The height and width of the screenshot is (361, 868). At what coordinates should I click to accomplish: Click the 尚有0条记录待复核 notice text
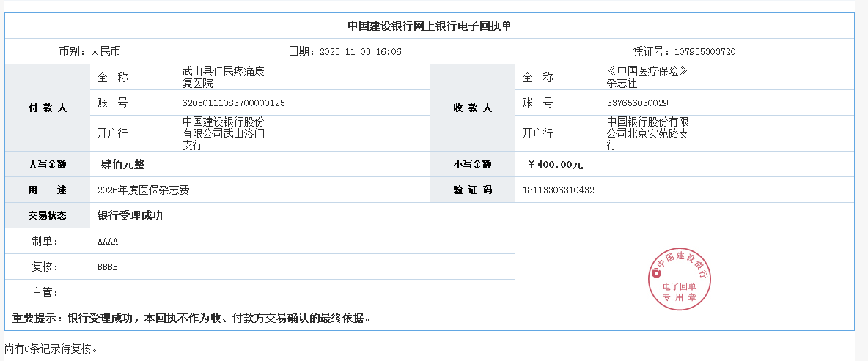coord(51,349)
